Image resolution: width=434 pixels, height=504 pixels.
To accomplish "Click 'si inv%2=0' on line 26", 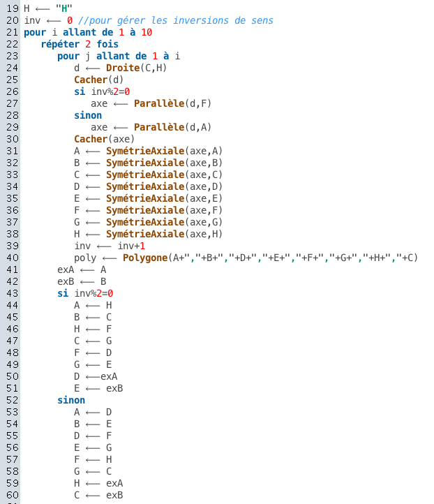I will (x=102, y=91).
